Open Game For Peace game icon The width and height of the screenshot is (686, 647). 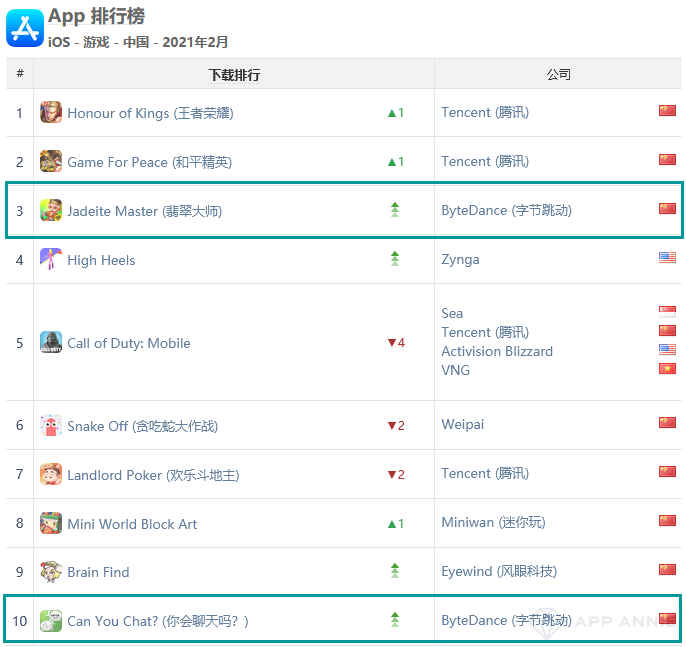pos(51,161)
